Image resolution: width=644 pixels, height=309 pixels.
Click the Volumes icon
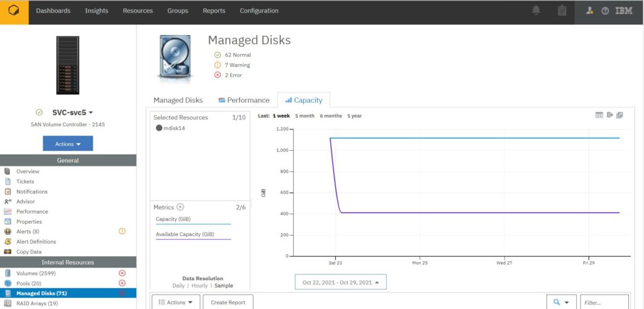[x=8, y=273]
